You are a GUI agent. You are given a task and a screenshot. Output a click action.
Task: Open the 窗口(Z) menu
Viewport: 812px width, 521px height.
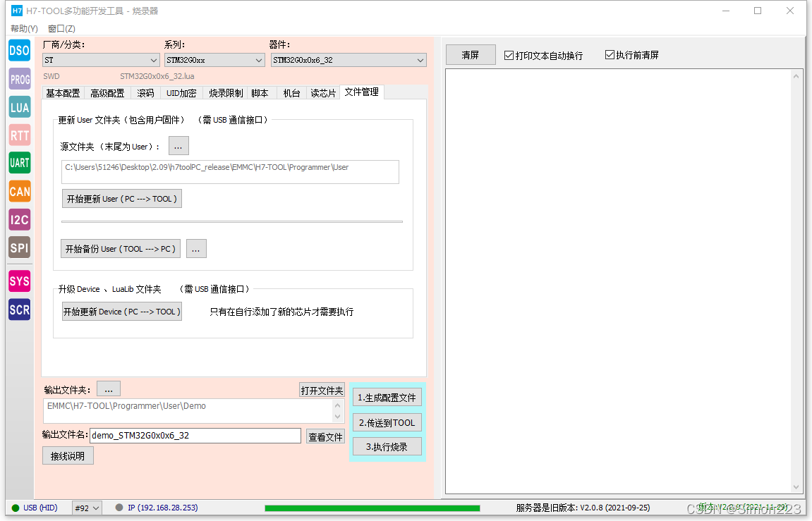click(61, 28)
